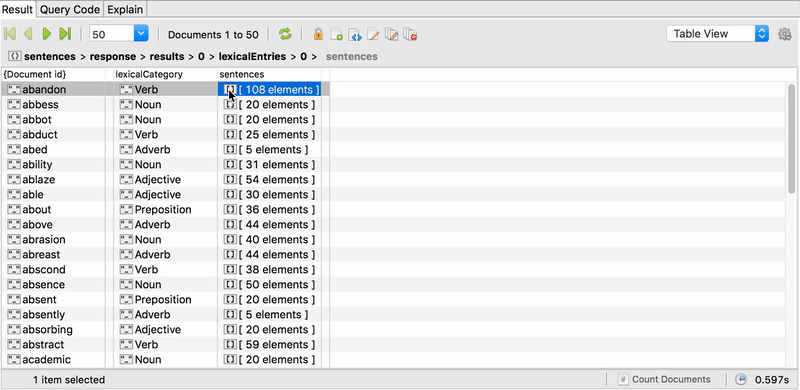Click array icon in abbess sentences cell
The image size is (800, 390).
231,105
